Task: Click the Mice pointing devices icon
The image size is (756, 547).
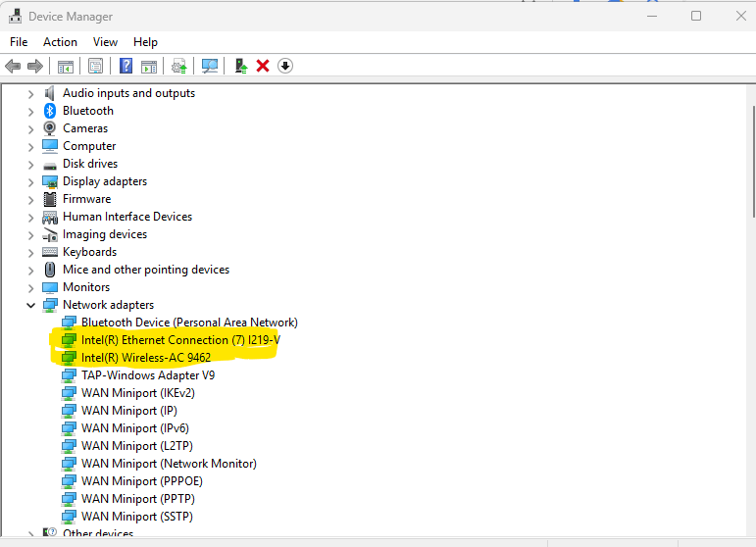Action: [50, 270]
